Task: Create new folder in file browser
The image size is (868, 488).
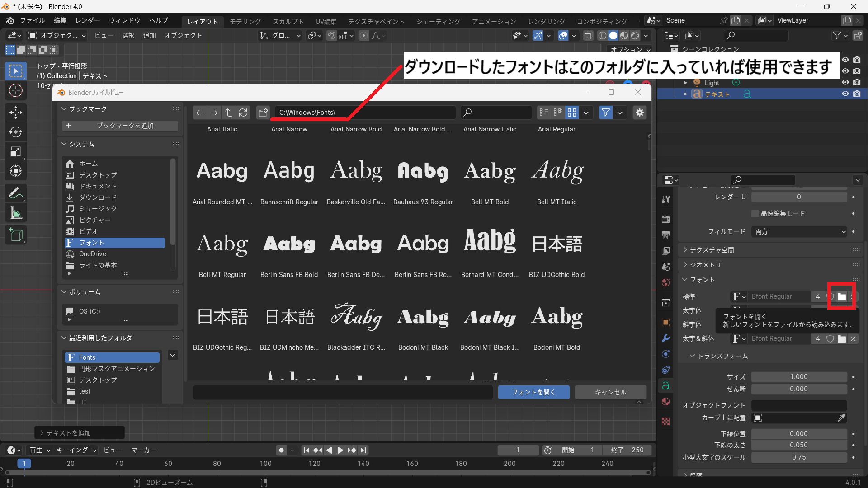Action: point(263,113)
